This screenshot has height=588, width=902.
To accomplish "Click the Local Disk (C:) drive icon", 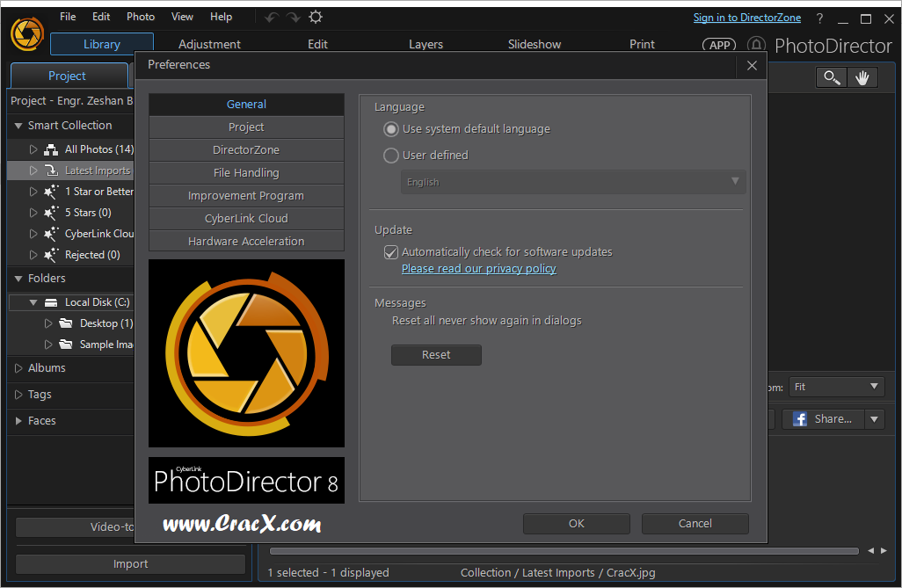I will point(51,302).
